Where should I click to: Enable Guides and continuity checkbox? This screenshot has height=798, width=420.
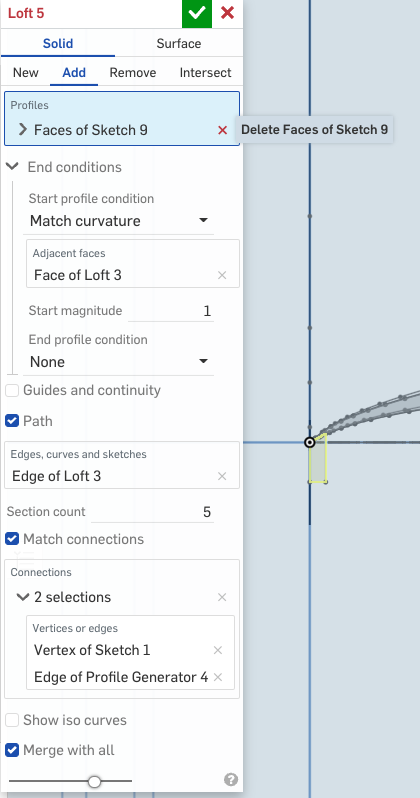(x=12, y=391)
